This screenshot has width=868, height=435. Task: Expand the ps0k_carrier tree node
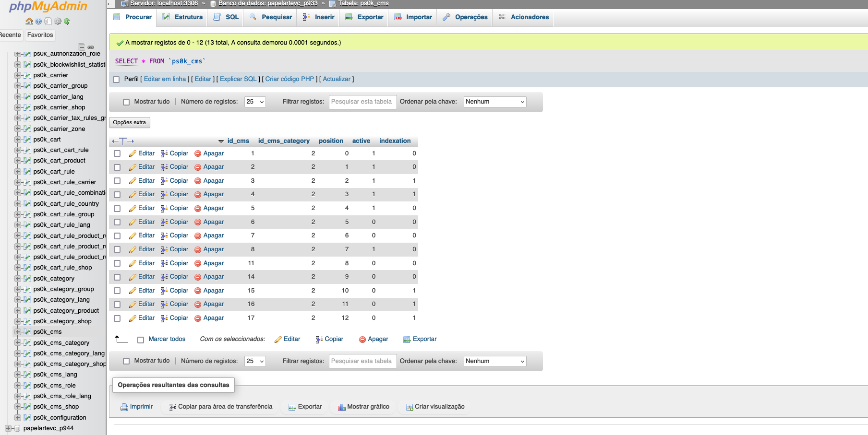[17, 75]
